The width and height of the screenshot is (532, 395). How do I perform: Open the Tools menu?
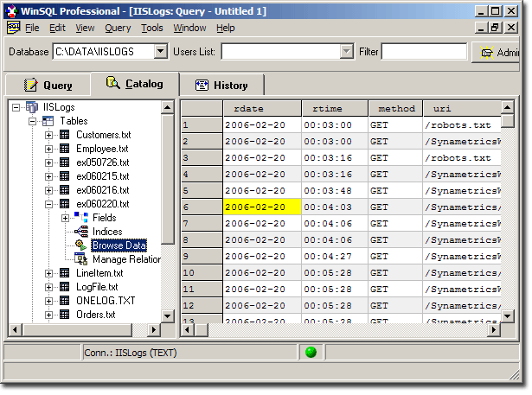(x=152, y=28)
